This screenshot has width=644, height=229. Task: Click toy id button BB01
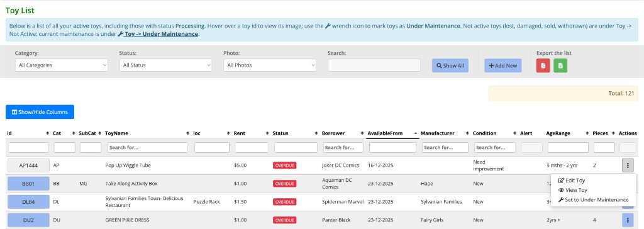tap(28, 183)
